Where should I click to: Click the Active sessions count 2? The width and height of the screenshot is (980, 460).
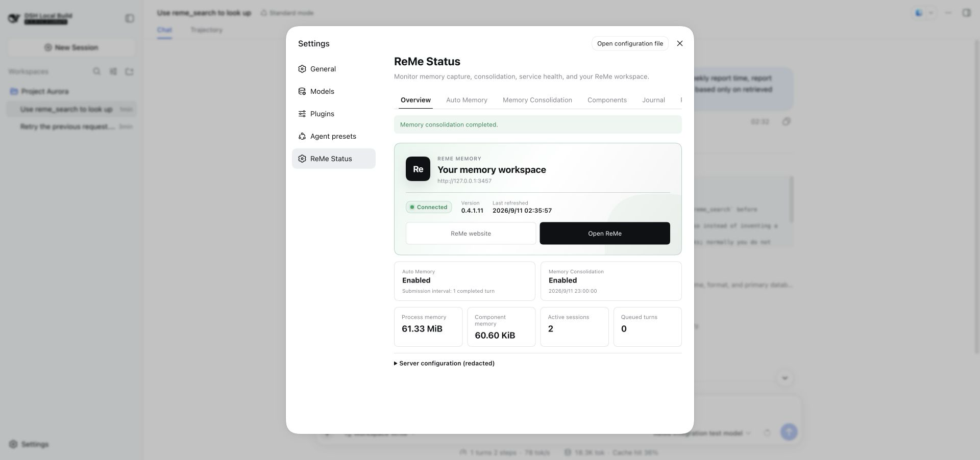point(551,329)
